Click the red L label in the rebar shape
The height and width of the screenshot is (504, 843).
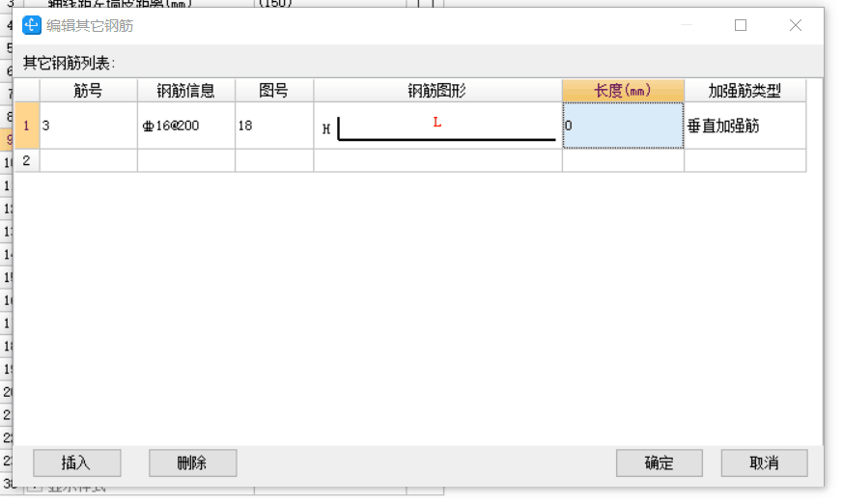[437, 123]
